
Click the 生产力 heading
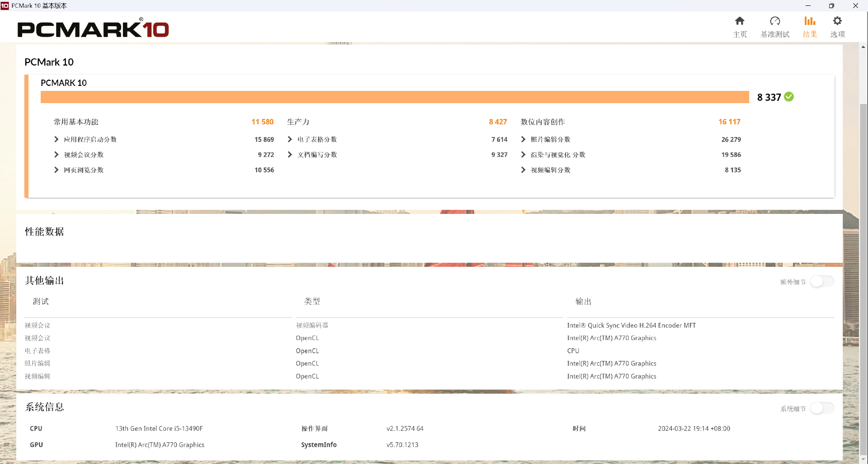(298, 122)
